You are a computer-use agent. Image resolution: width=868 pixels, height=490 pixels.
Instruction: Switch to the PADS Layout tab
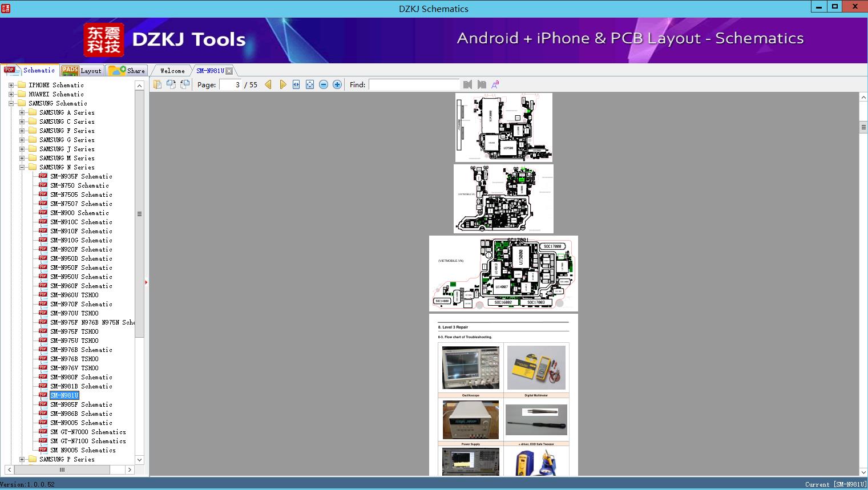82,71
